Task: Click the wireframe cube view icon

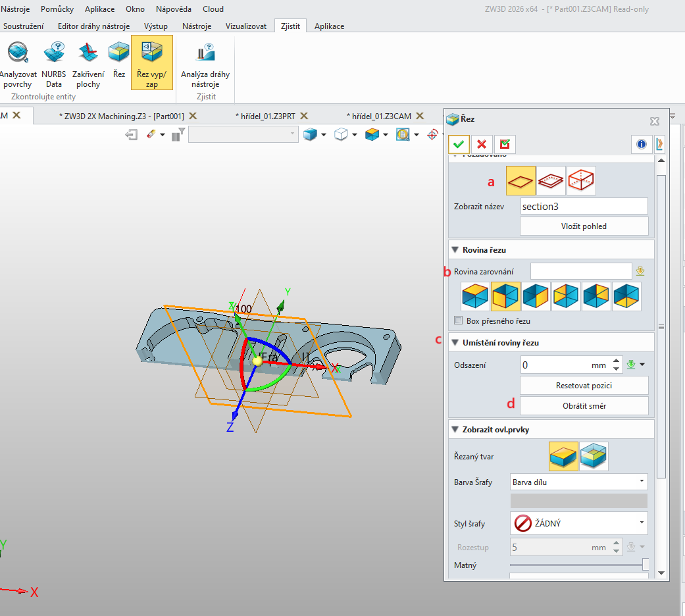Action: [341, 134]
